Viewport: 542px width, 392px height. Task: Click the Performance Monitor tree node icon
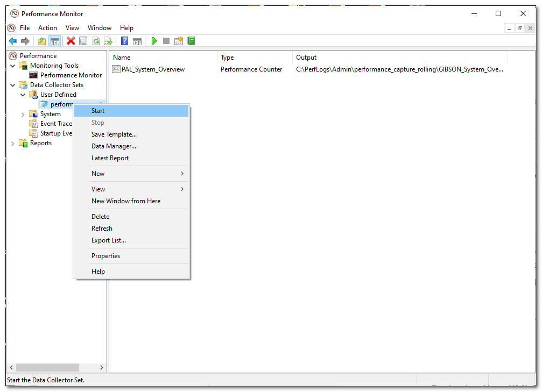[x=33, y=75]
